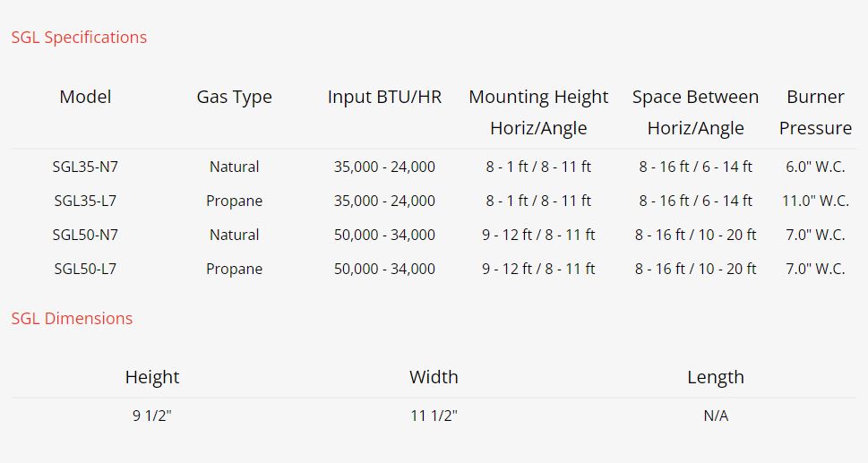Click the Input BTU/HR column header
The height and width of the screenshot is (463, 868).
[384, 97]
